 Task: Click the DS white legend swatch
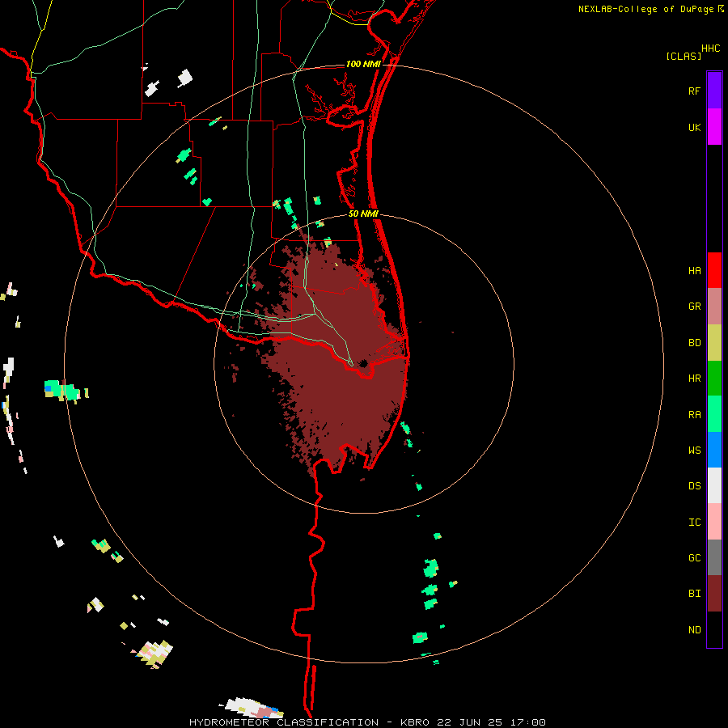(x=714, y=485)
